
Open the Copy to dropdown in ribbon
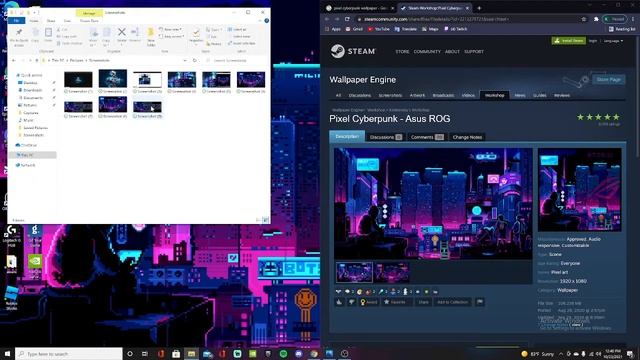pos(106,36)
